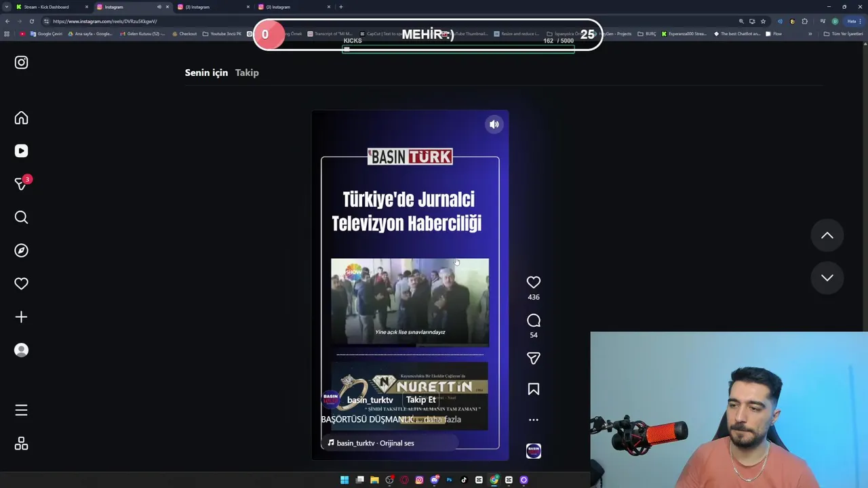
Task: Open Google Çeviri bookmark
Action: [45, 34]
